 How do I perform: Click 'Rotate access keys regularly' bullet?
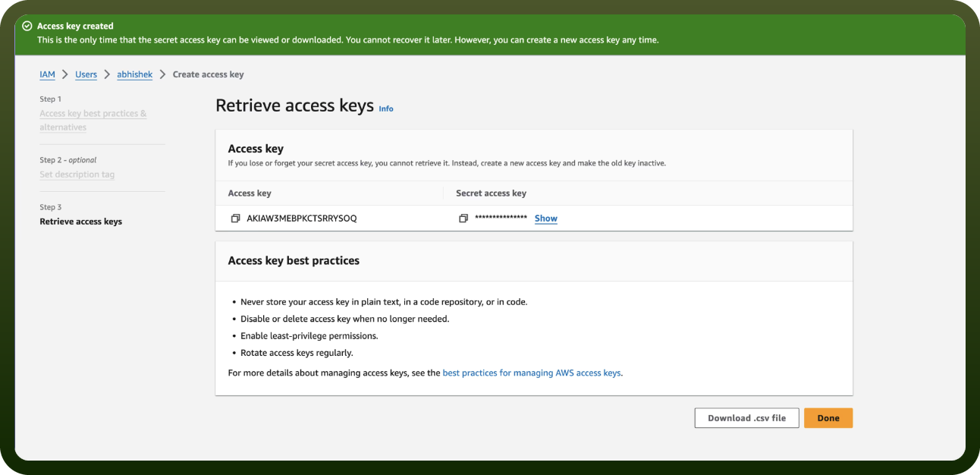click(297, 353)
